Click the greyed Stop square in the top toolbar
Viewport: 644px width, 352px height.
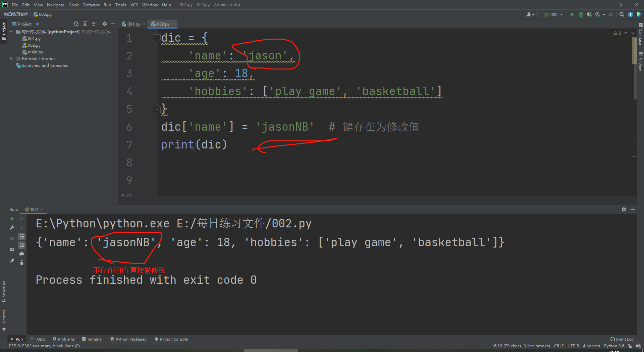tap(611, 14)
